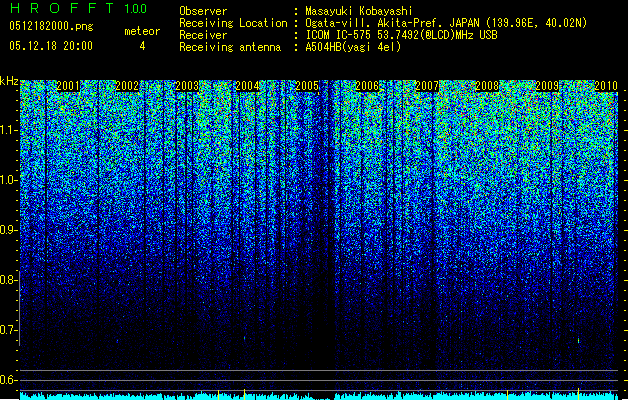629x400 pixels.
Task: Select the file name 0512182000.png
Action: (x=51, y=26)
